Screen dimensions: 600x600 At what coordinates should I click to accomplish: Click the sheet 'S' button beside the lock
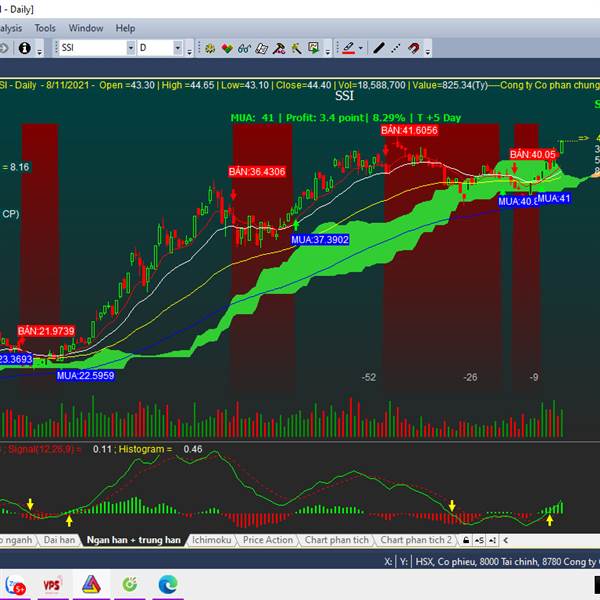pos(479,540)
